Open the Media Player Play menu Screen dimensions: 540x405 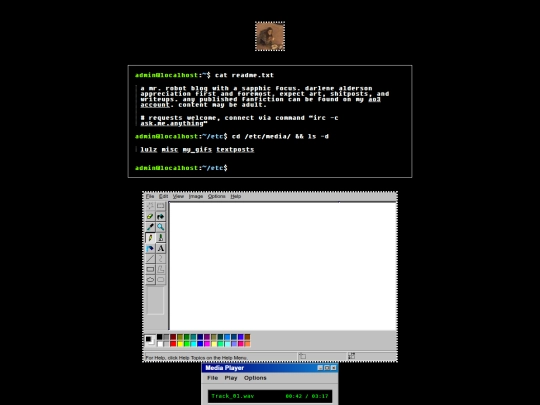pyautogui.click(x=231, y=378)
